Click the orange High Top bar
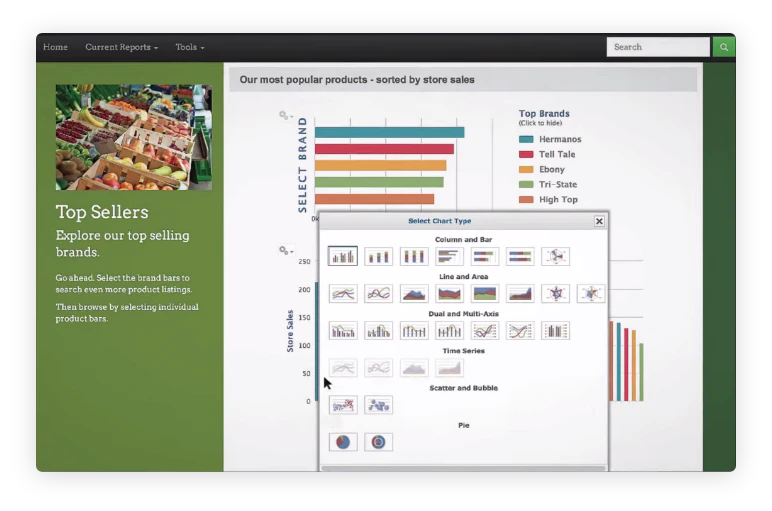This screenshot has width=772, height=511. (x=375, y=199)
